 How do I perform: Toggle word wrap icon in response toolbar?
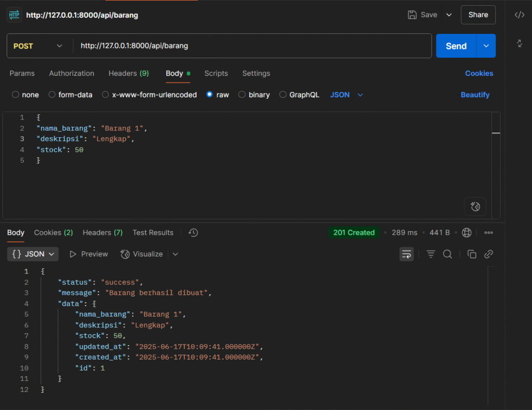click(x=407, y=254)
